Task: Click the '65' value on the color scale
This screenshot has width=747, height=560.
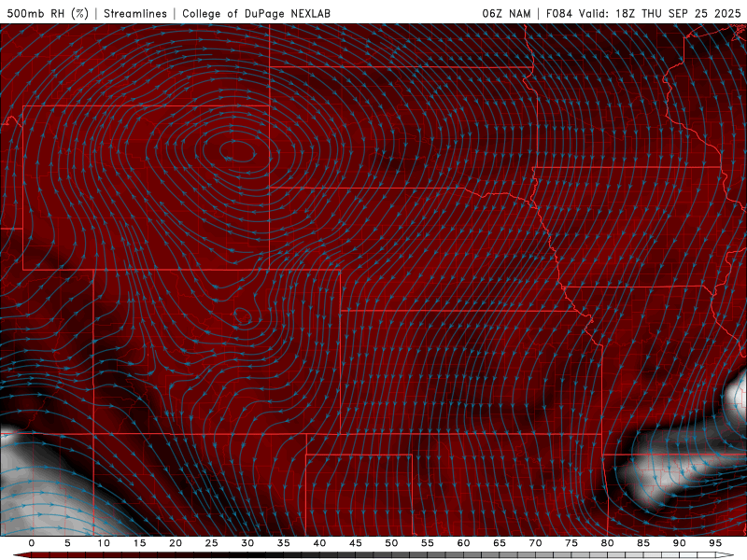Action: [x=500, y=543]
